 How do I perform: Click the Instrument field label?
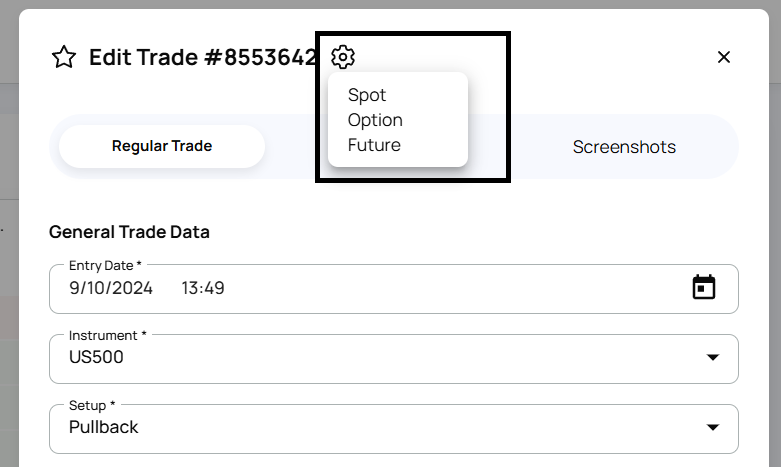(x=105, y=335)
